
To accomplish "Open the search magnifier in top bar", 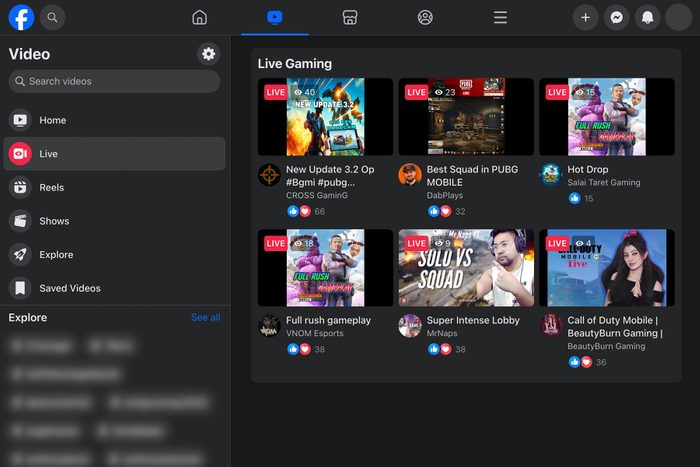I will point(53,17).
